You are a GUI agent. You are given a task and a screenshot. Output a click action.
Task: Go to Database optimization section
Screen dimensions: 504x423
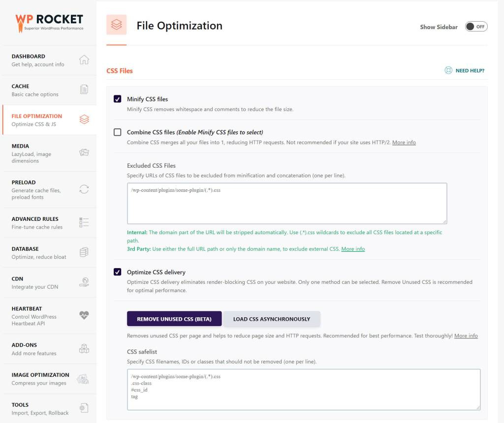[50, 252]
